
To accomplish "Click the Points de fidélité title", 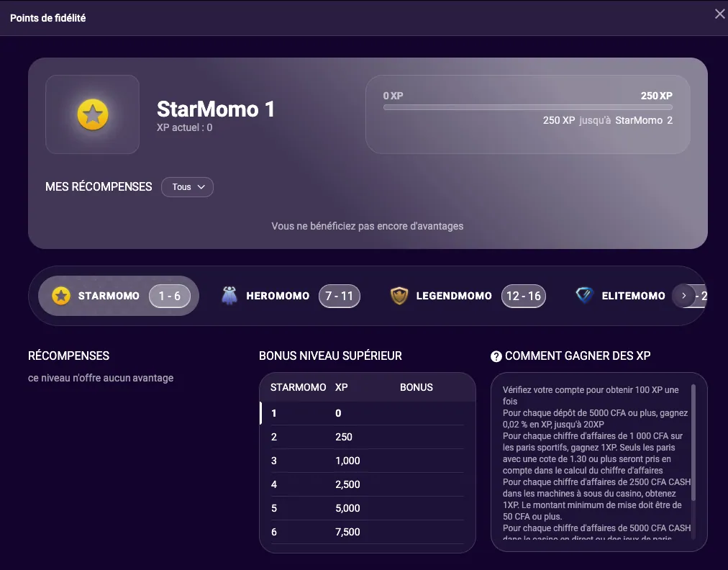I will pos(47,18).
